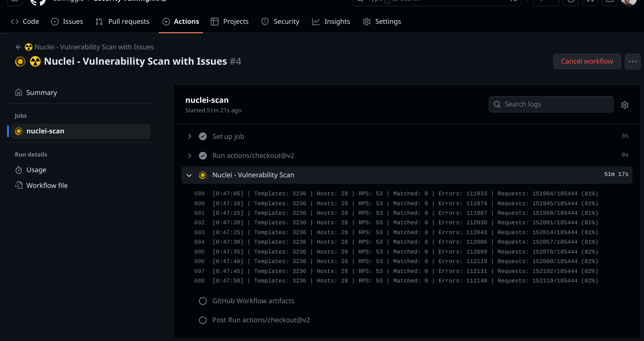
Task: Click the Code angle-brackets icon
Action: coord(15,21)
